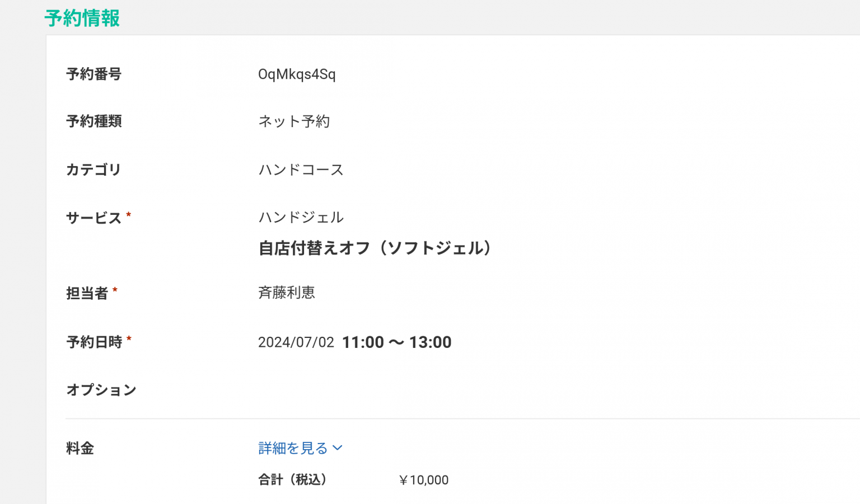
Task: Expand fee details with the chevron arrow
Action: click(x=338, y=448)
